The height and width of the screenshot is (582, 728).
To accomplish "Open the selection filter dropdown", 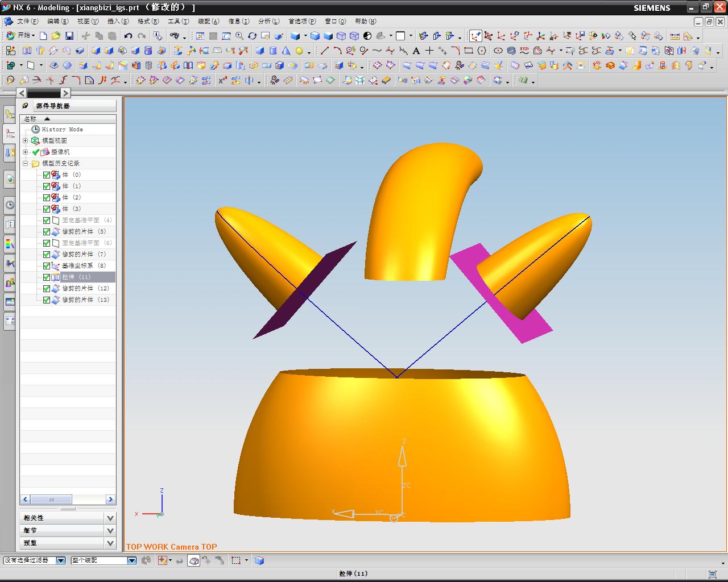I will [x=61, y=560].
